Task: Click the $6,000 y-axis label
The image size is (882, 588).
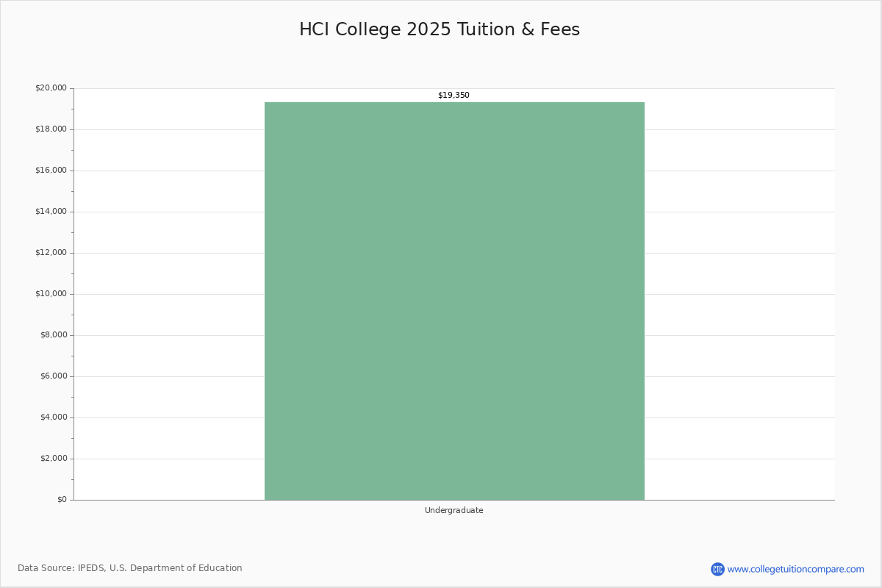Action: (x=53, y=376)
